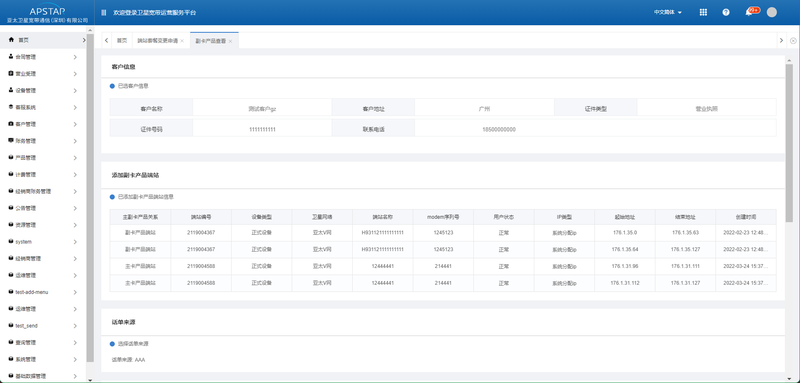Expand 经销商管理 using its chevron
Image resolution: width=800 pixels, height=383 pixels.
tap(75, 259)
